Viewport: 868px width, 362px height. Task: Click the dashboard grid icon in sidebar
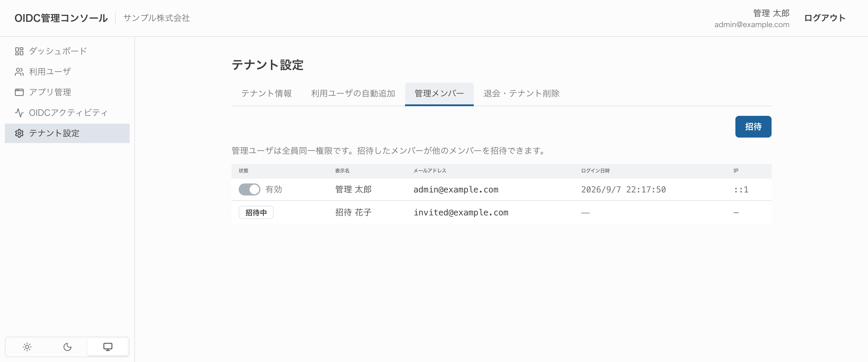pos(19,51)
